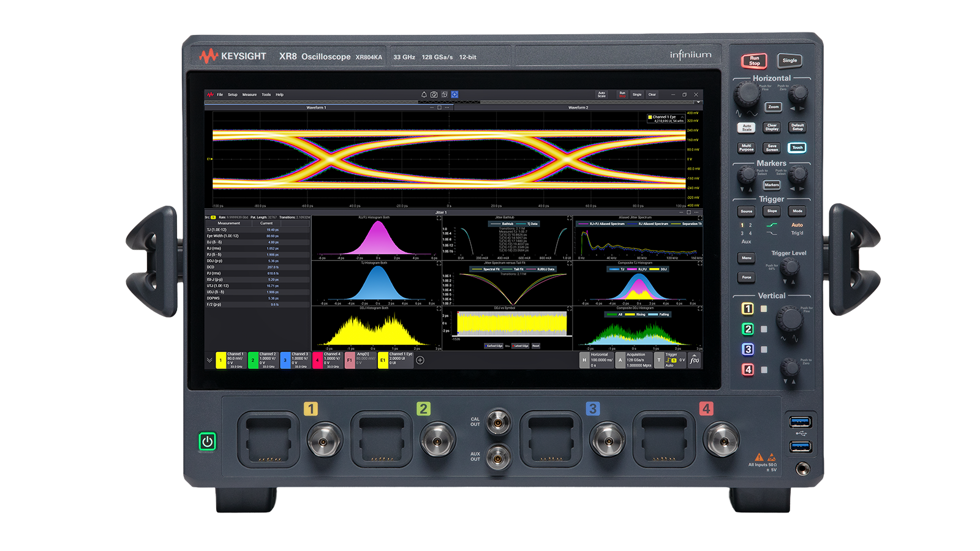980x551 pixels.
Task: Switch to the Waveform 2 tab
Action: [x=578, y=108]
